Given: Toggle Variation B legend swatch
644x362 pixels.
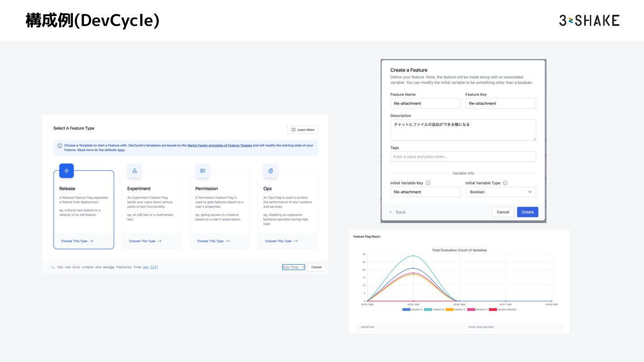Looking at the screenshot, I should coord(428,309).
